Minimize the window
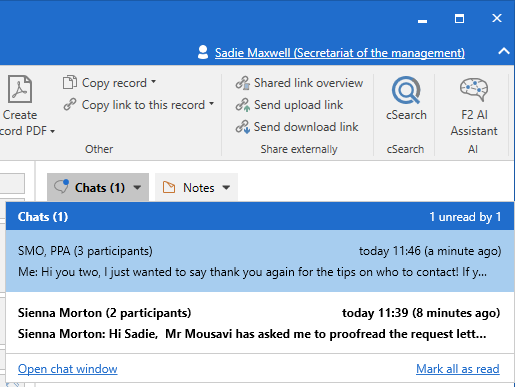Screen dimensions: 515x387 click(x=422, y=21)
